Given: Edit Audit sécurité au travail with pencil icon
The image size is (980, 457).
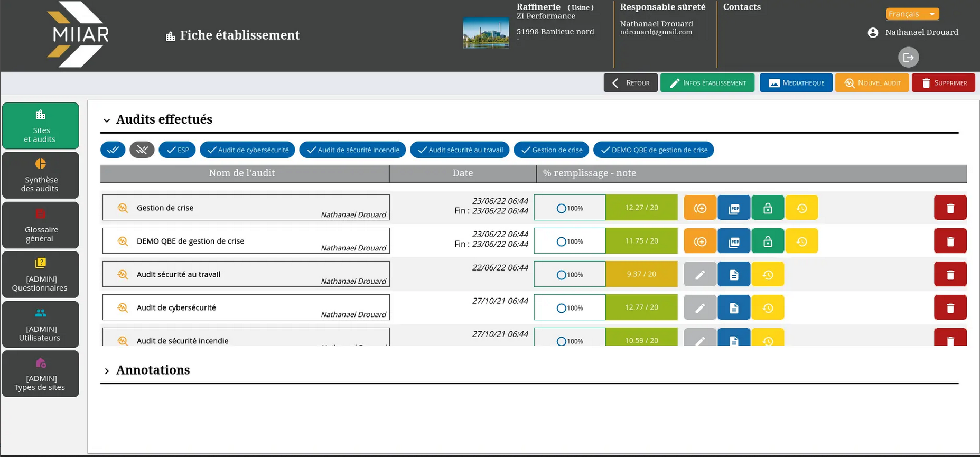Looking at the screenshot, I should (x=700, y=274).
